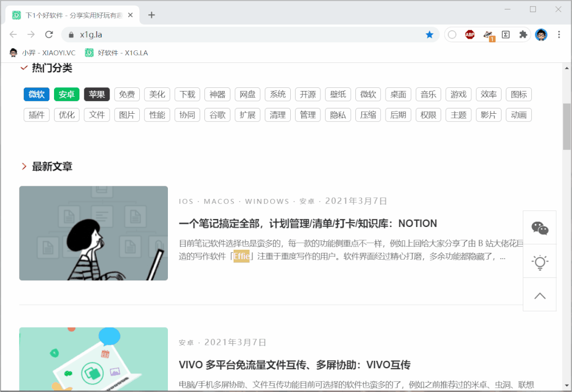Toggle the lightbulb night mode icon
Viewport: 572px width, 392px height.
click(540, 261)
